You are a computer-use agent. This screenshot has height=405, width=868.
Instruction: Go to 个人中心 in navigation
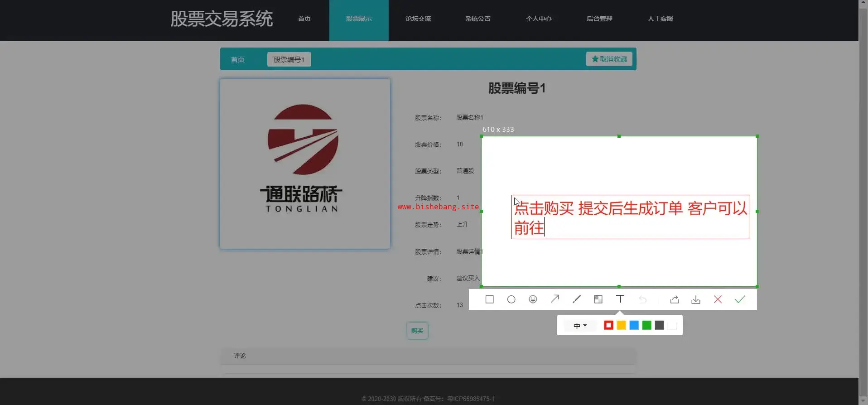tap(539, 19)
